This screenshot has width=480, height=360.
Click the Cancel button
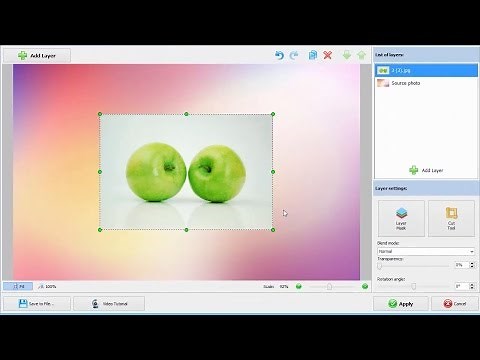coord(454,304)
